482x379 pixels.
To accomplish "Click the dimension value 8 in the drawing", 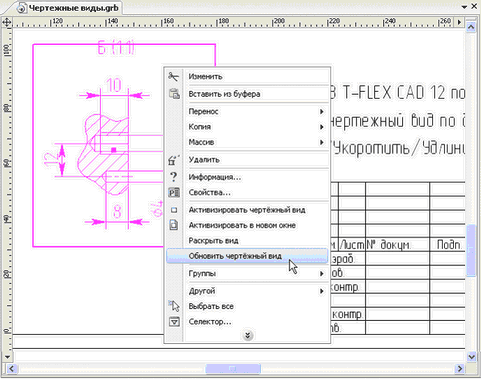I will tap(117, 211).
